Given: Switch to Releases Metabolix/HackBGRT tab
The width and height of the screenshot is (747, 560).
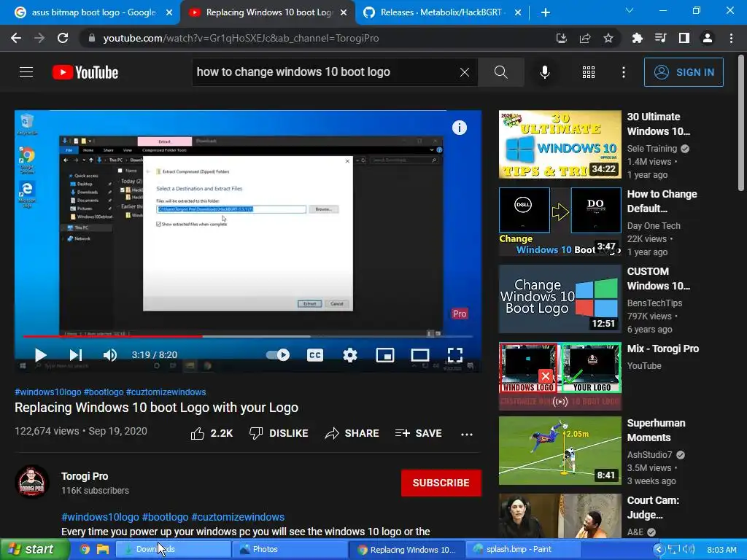Looking at the screenshot, I should 441,12.
